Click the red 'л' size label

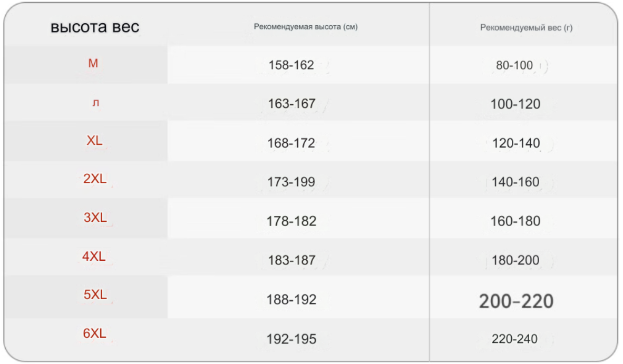point(95,102)
